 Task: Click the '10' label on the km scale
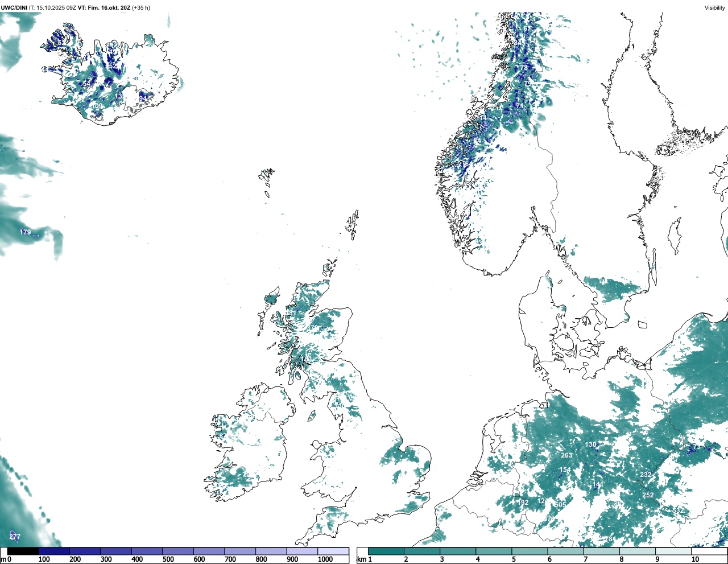[695, 559]
